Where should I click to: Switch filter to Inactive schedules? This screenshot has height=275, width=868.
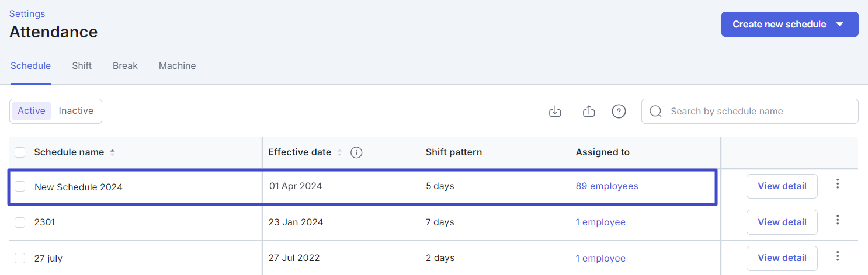pos(76,111)
